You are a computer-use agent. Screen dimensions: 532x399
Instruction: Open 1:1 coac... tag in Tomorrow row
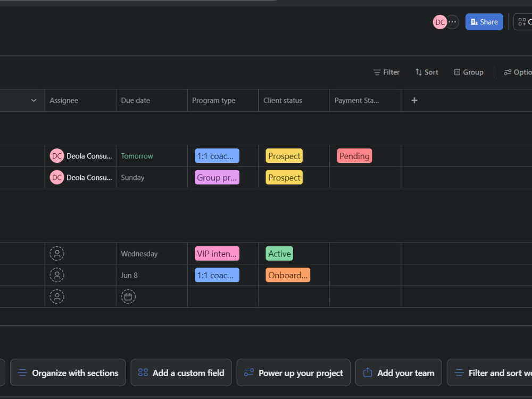pyautogui.click(x=217, y=156)
